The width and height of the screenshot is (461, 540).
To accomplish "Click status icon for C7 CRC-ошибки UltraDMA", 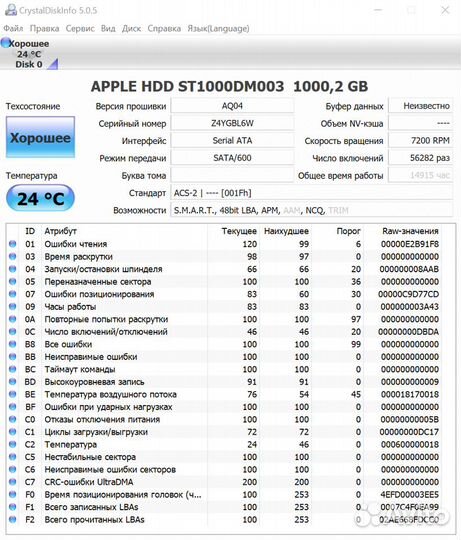I will click(x=13, y=482).
